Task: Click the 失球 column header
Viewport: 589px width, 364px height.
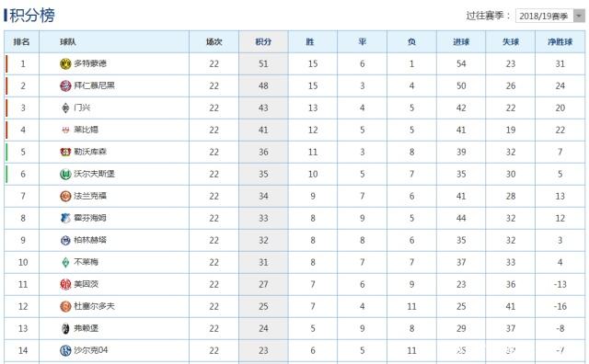Action: pos(511,41)
